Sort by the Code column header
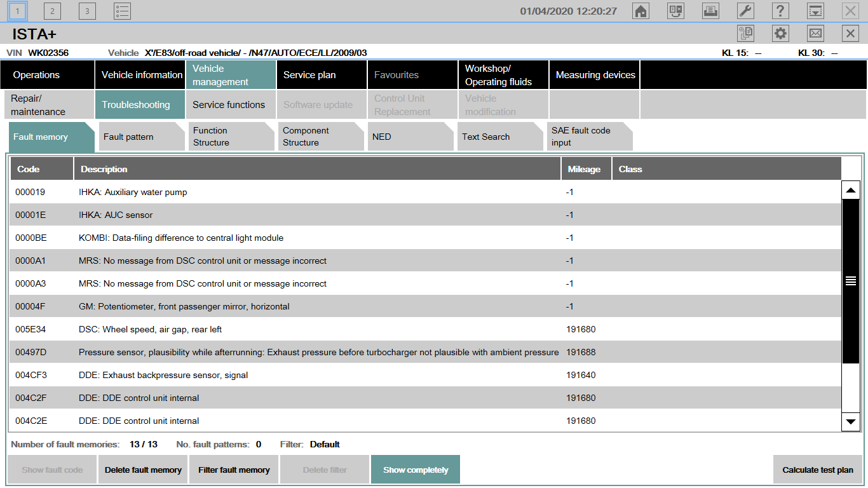868x488 pixels. 42,169
